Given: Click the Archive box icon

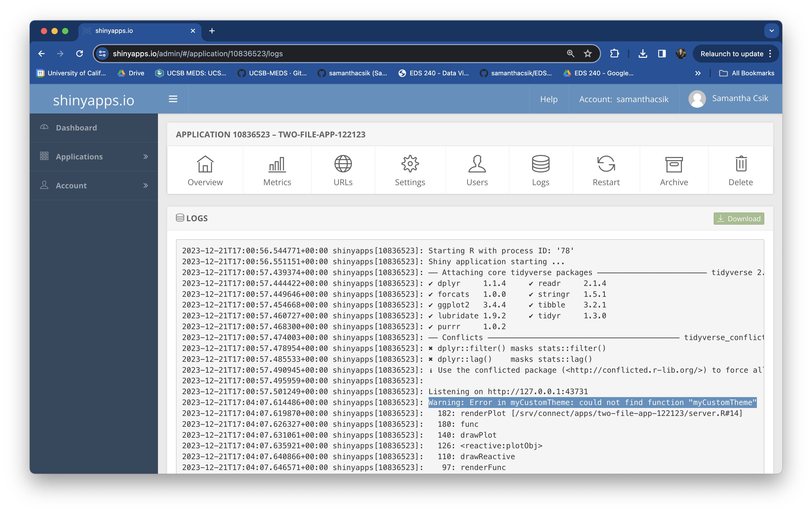Looking at the screenshot, I should (674, 164).
